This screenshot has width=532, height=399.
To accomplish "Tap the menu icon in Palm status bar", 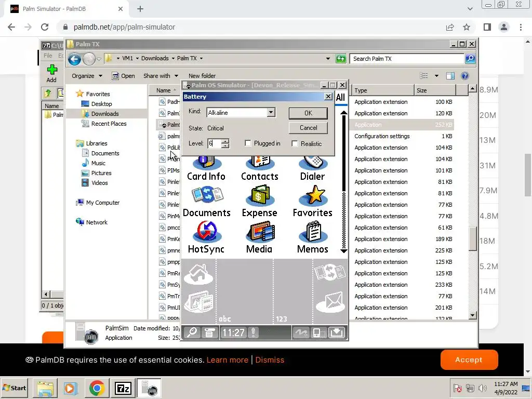I will pyautogui.click(x=209, y=332).
